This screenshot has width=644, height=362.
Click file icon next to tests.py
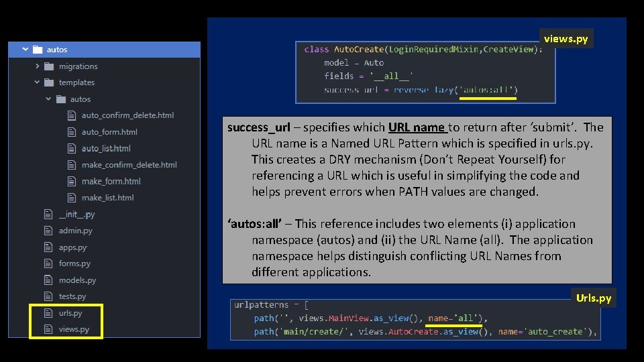click(x=48, y=296)
